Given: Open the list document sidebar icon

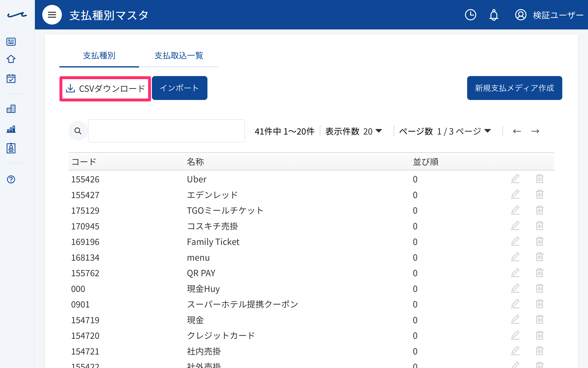Looking at the screenshot, I should pos(11,42).
